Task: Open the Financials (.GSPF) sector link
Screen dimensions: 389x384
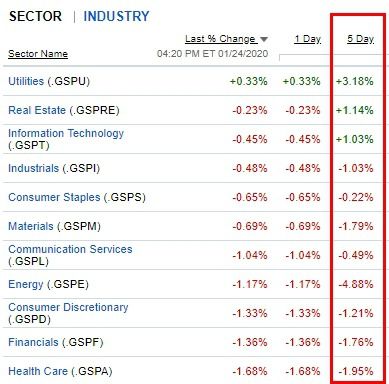Action: (56, 342)
